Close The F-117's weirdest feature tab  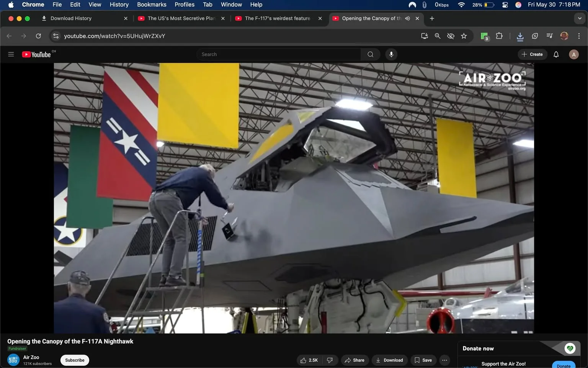(320, 18)
